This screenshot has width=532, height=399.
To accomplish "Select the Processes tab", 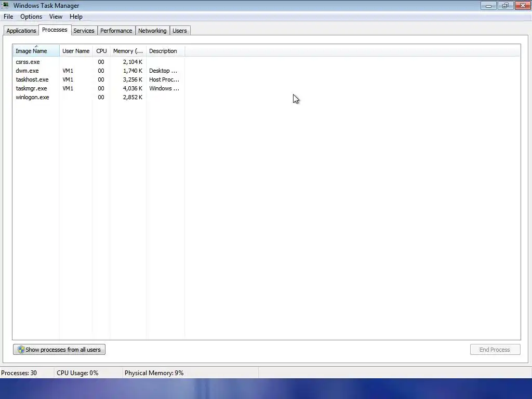I will 55,30.
